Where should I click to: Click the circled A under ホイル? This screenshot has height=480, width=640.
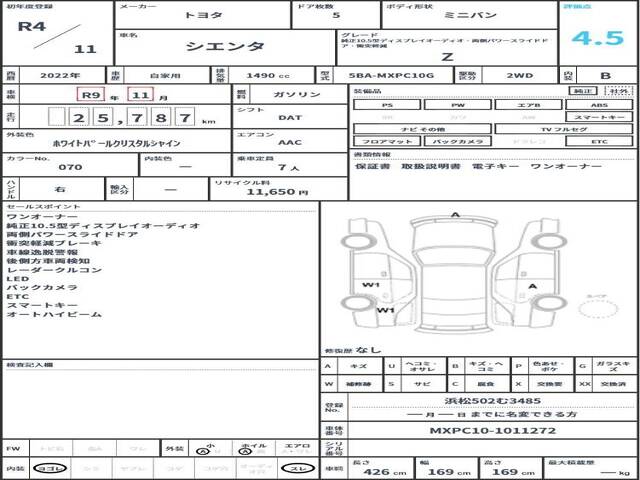pyautogui.click(x=246, y=451)
